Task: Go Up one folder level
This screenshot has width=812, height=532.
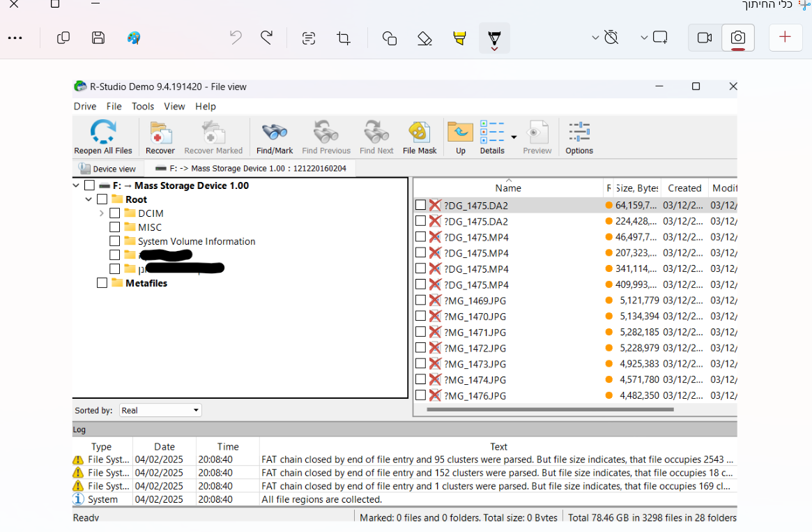Action: [461, 137]
